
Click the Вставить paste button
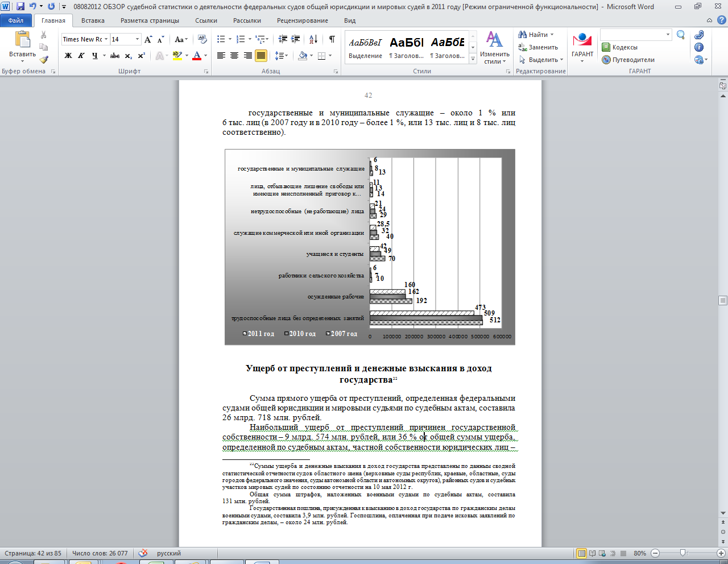(22, 45)
